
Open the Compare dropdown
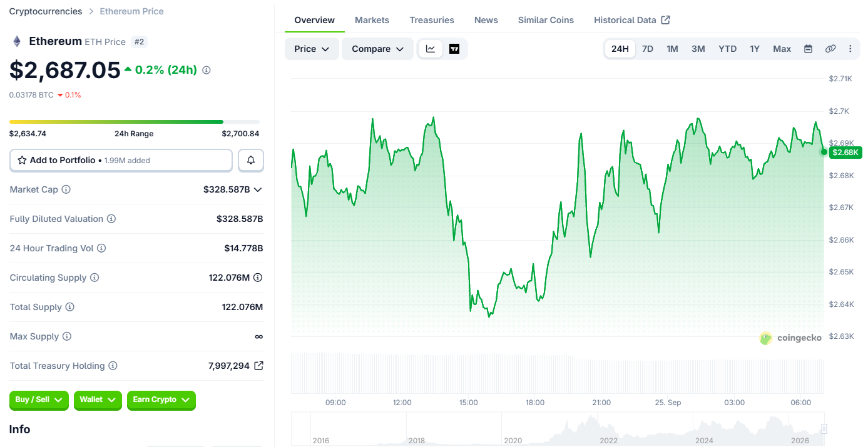point(377,49)
